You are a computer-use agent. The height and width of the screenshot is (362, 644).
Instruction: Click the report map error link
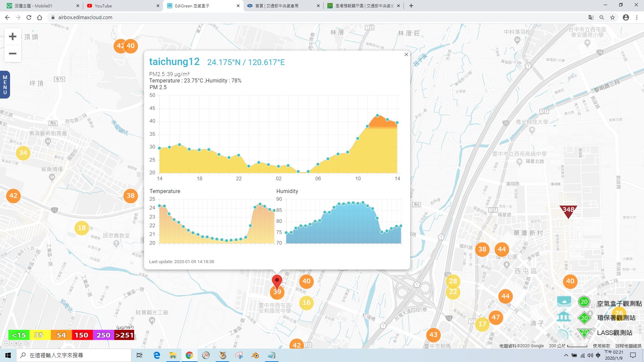(628, 346)
